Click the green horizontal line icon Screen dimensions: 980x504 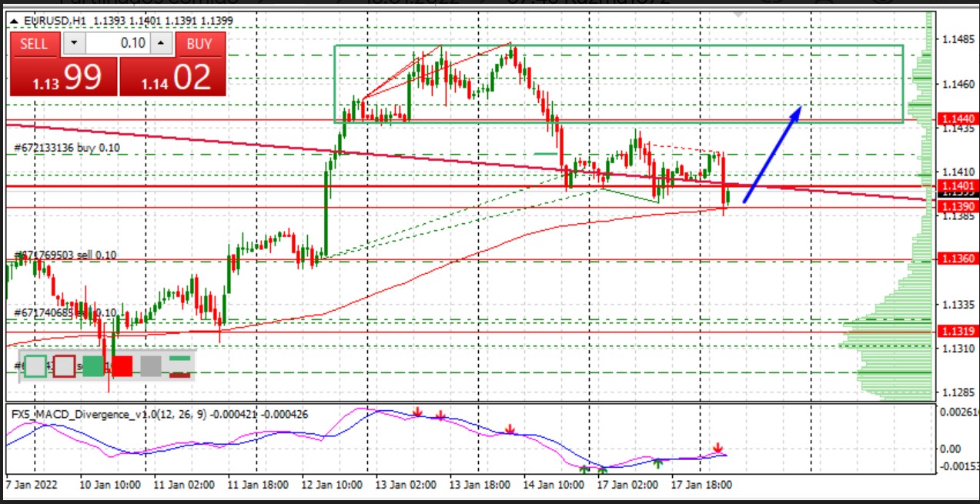(180, 358)
